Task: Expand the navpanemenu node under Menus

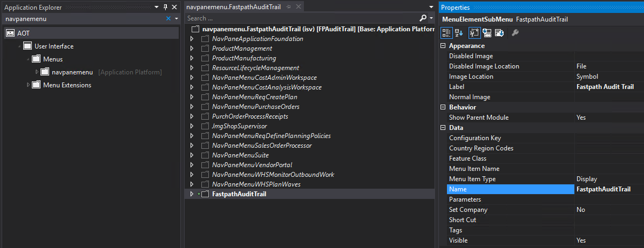Action: [37, 72]
